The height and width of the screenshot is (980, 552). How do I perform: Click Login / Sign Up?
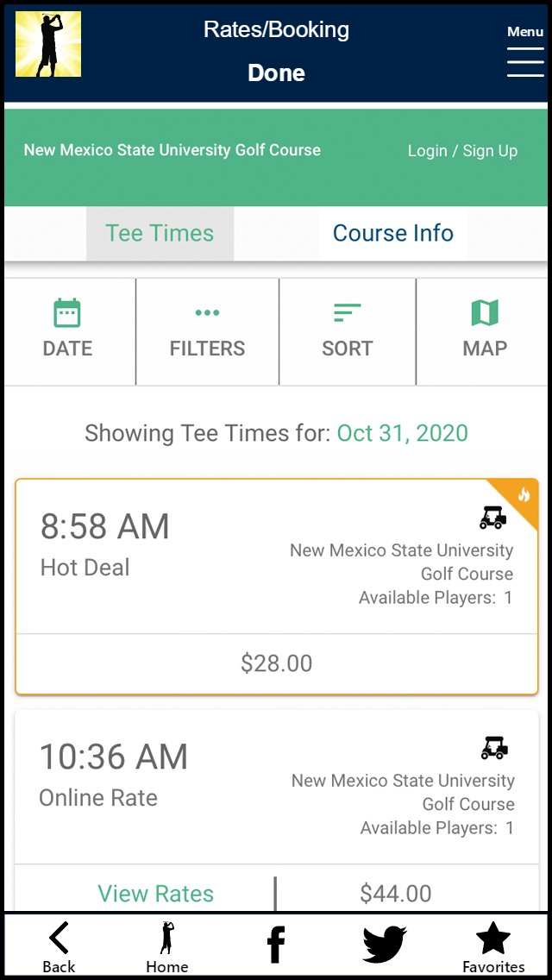coord(462,150)
